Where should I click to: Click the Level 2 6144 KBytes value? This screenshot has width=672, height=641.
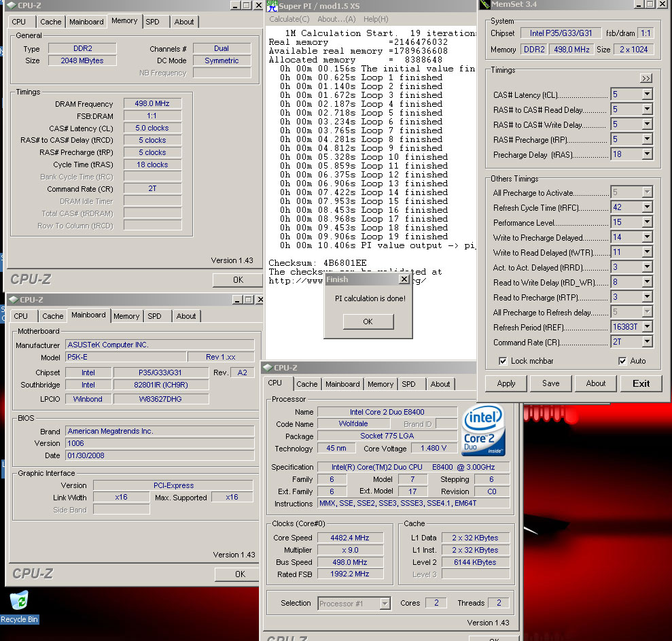(475, 562)
